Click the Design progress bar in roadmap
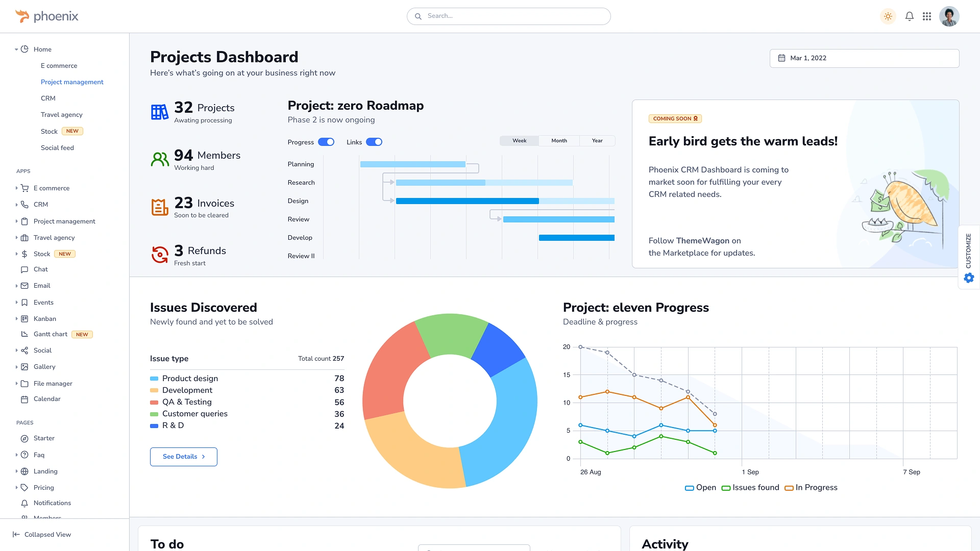Viewport: 980px width, 551px height. pos(467,201)
